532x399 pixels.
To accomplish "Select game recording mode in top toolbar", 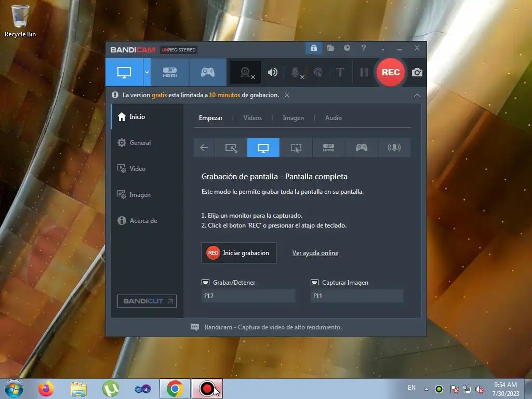I will click(x=208, y=72).
